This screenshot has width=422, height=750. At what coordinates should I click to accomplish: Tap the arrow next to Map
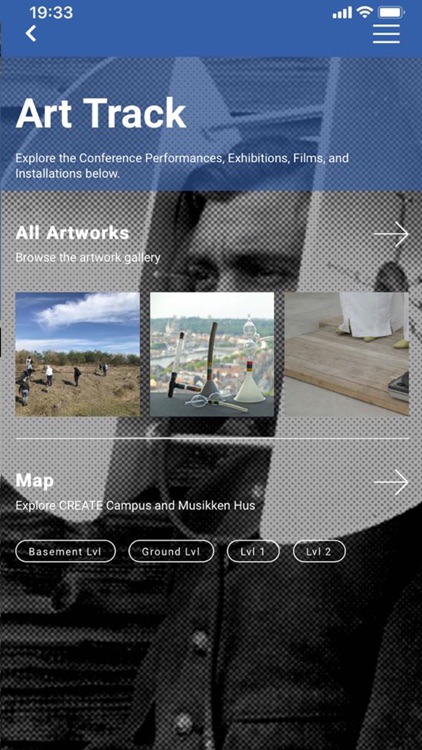click(391, 482)
